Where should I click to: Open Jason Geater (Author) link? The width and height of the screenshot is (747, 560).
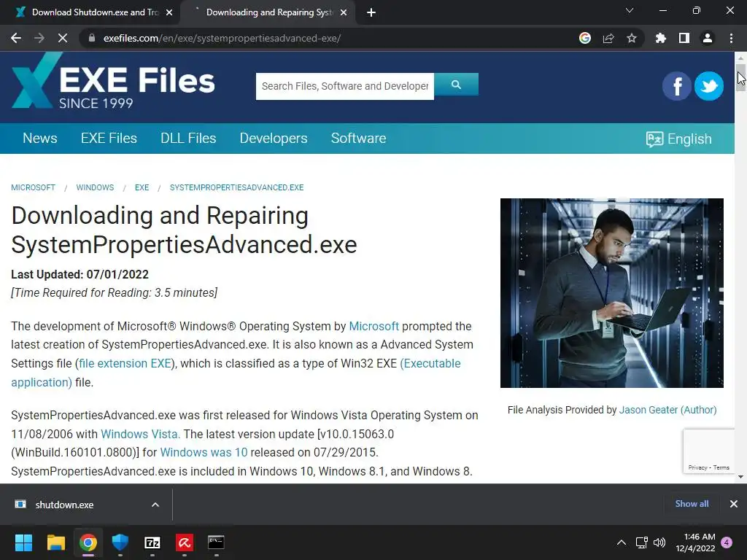668,410
